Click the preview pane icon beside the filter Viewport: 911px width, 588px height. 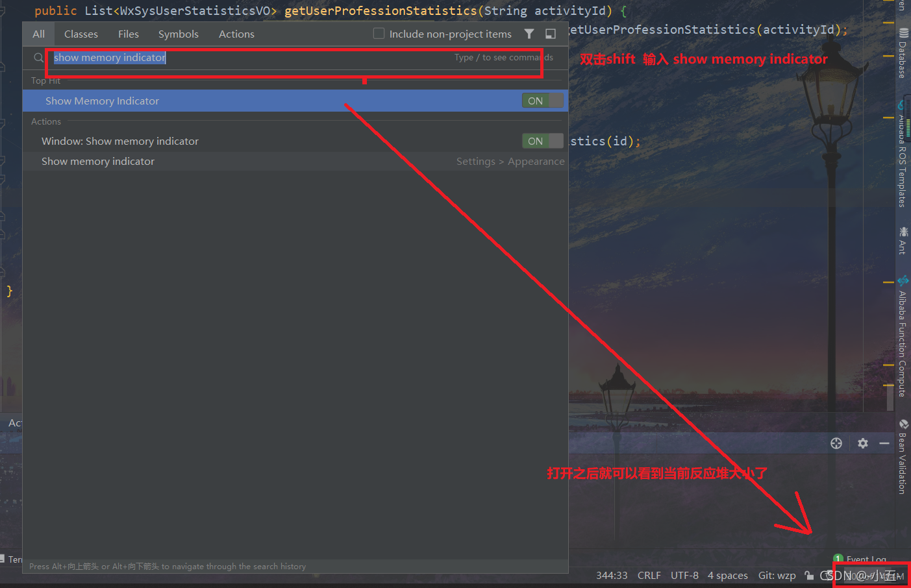point(550,34)
